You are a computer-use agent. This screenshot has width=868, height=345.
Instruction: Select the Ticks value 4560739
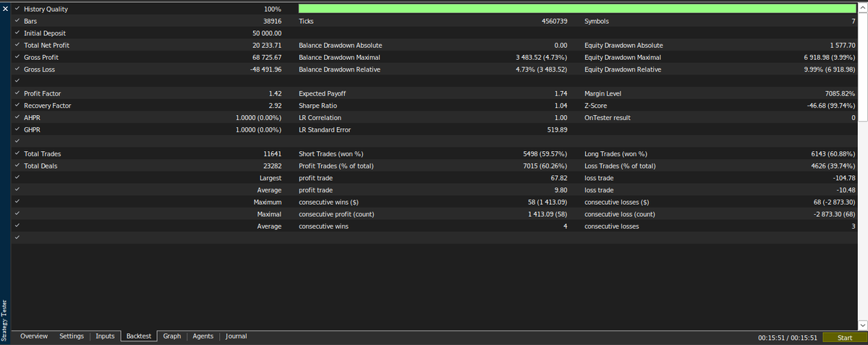pyautogui.click(x=554, y=21)
